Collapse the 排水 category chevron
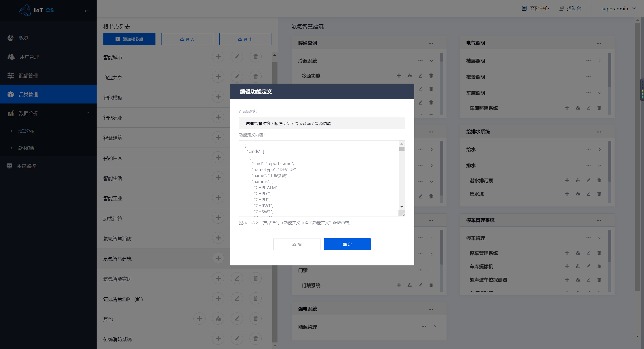The image size is (644, 349). point(599,165)
